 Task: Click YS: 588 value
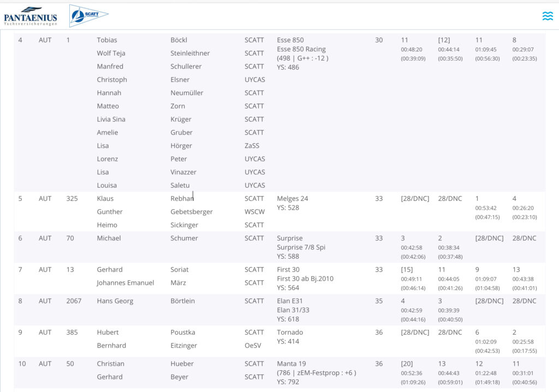tap(288, 256)
